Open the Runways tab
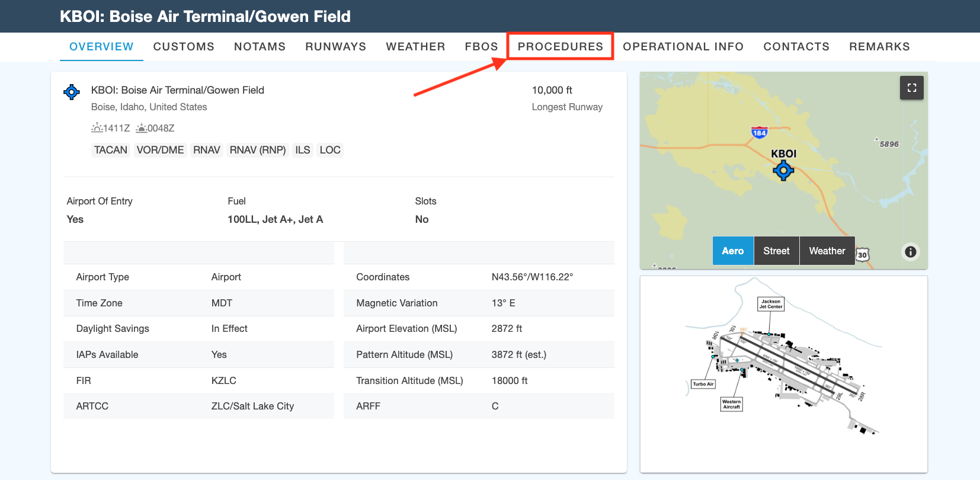980x480 pixels. point(335,47)
